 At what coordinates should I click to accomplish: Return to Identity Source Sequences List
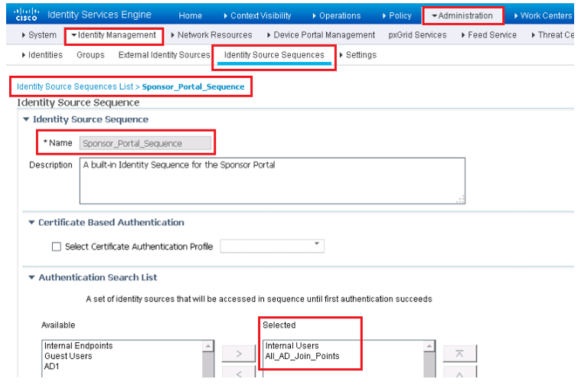click(75, 87)
